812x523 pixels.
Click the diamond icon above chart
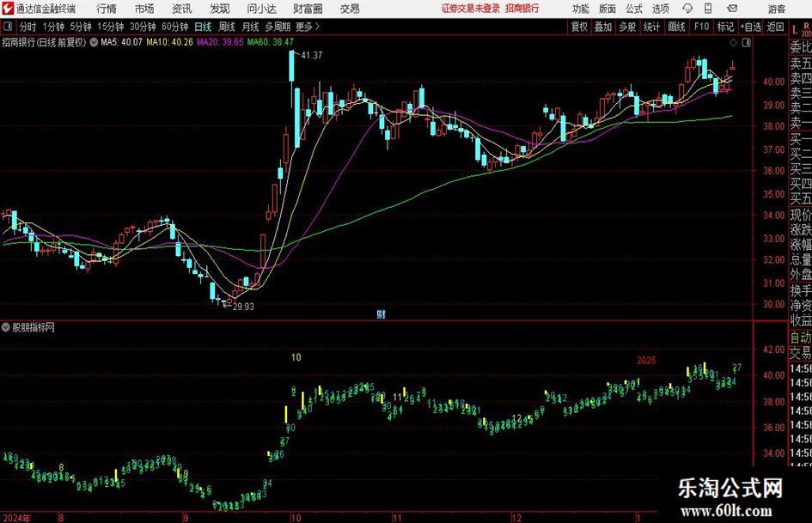click(x=733, y=43)
